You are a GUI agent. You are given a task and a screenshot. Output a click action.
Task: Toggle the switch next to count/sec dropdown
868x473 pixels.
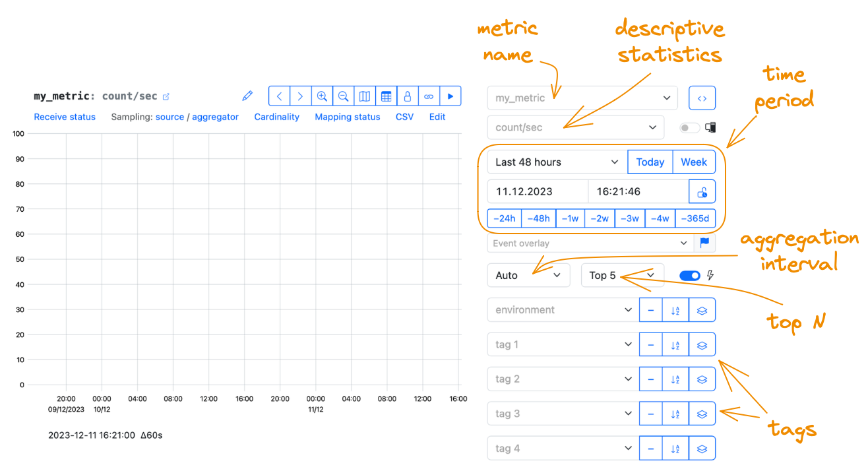pos(690,128)
